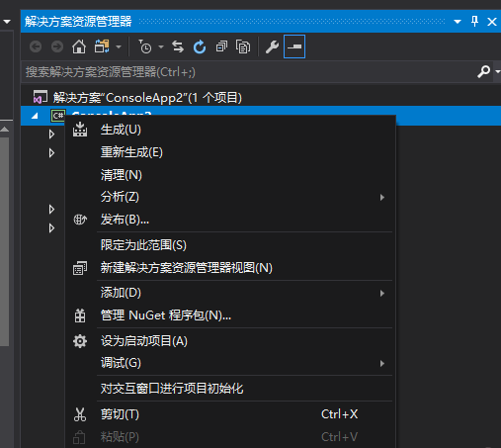Click the pending changes filter clock icon
Image resolution: width=501 pixels, height=448 pixels.
[x=144, y=46]
